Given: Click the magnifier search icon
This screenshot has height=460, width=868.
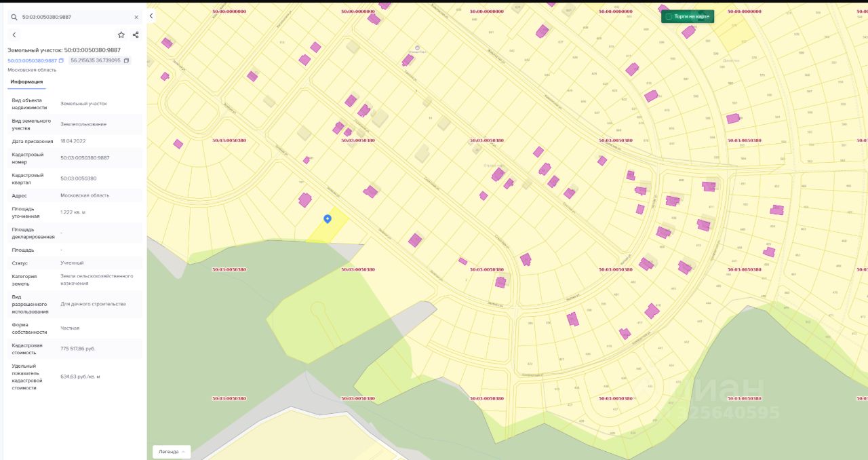Looking at the screenshot, I should pos(14,17).
